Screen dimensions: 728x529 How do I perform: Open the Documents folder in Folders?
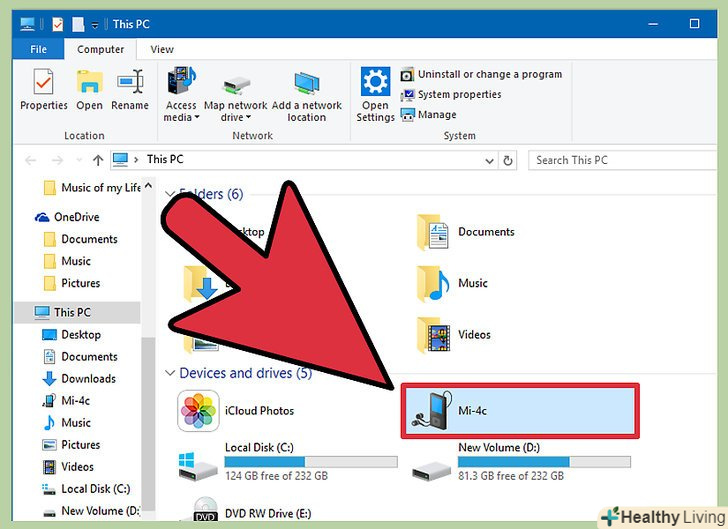[x=466, y=231]
